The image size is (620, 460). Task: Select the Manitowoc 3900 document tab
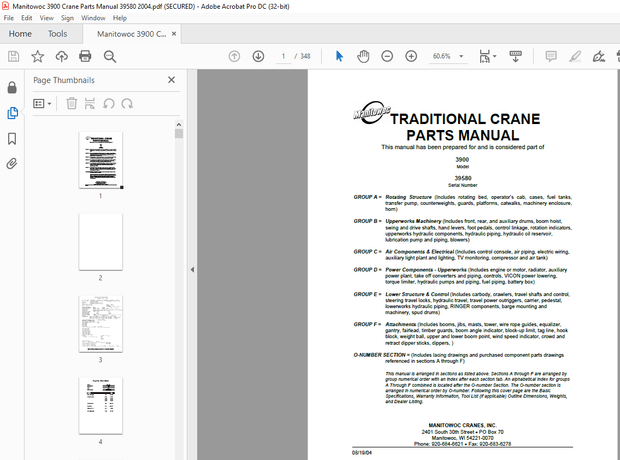coord(132,34)
